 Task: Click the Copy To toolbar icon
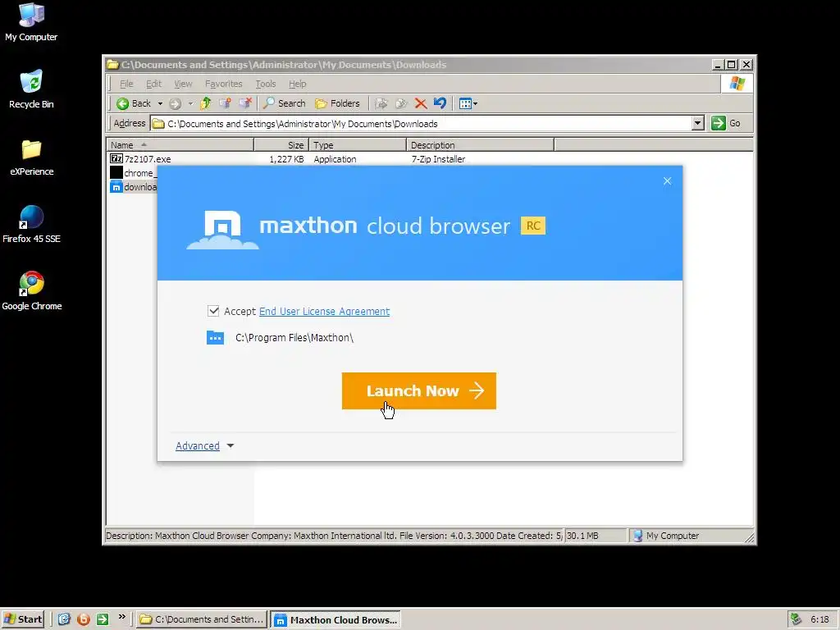(x=401, y=103)
